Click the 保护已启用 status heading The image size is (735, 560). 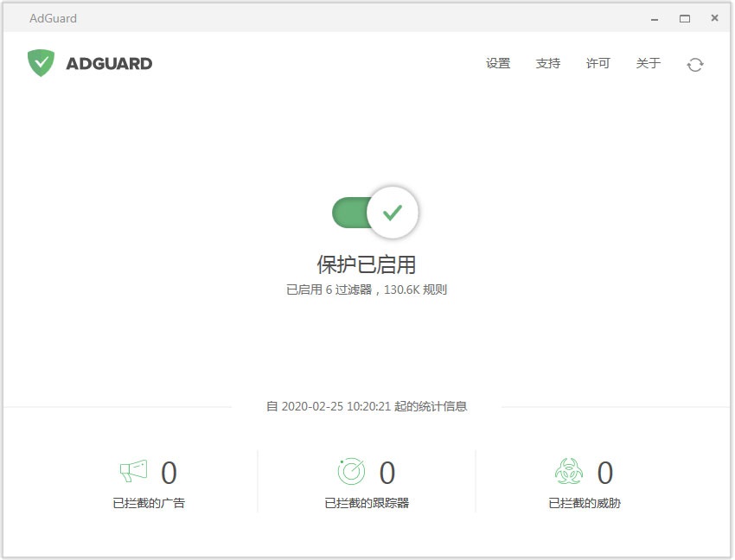[x=367, y=264]
